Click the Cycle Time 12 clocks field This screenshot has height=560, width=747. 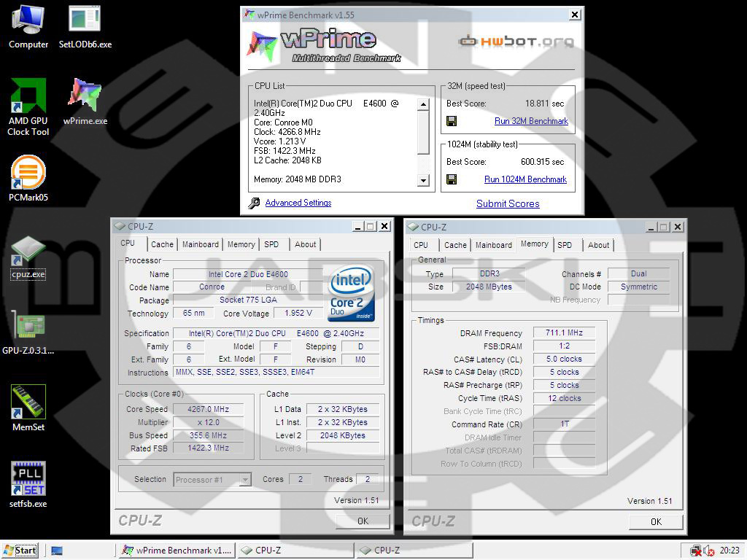click(x=564, y=398)
